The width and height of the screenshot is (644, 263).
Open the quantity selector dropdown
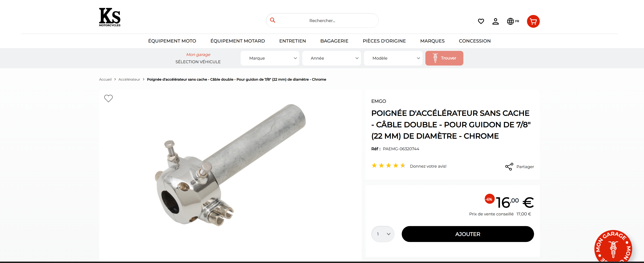click(383, 234)
